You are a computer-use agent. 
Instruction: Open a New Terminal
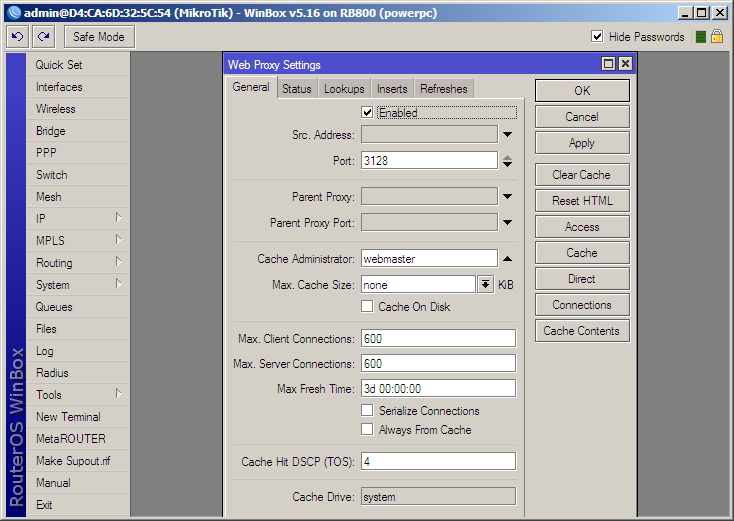click(x=78, y=417)
